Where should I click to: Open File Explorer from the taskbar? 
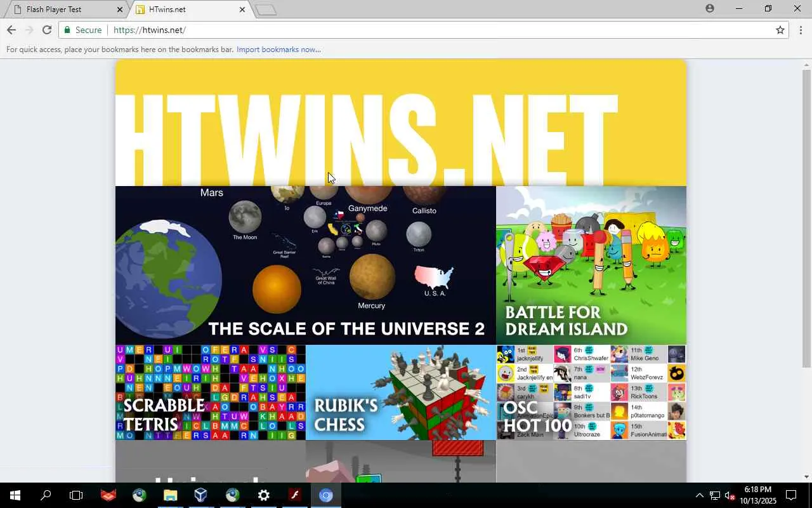(x=170, y=495)
